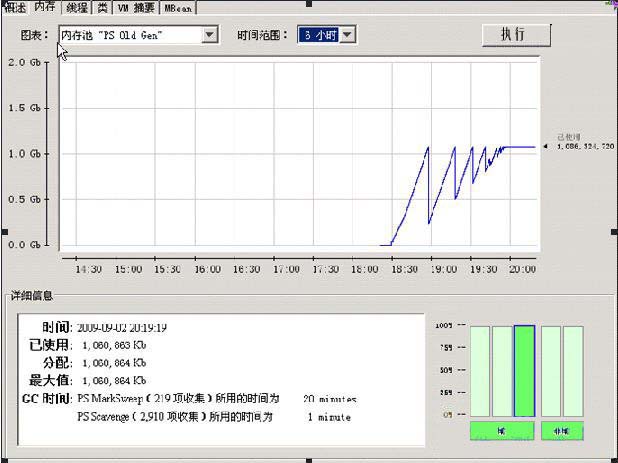Click the 最大值 value 1,060,864 Kb

pos(114,381)
